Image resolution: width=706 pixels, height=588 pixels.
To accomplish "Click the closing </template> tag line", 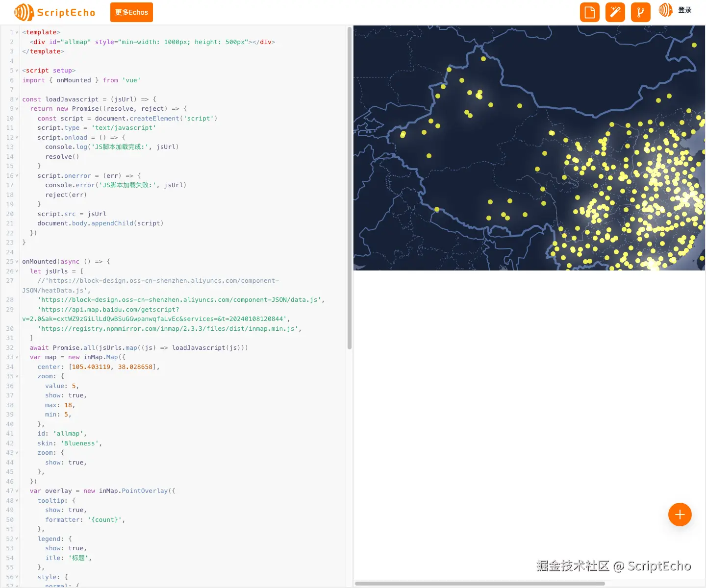I will tap(43, 51).
